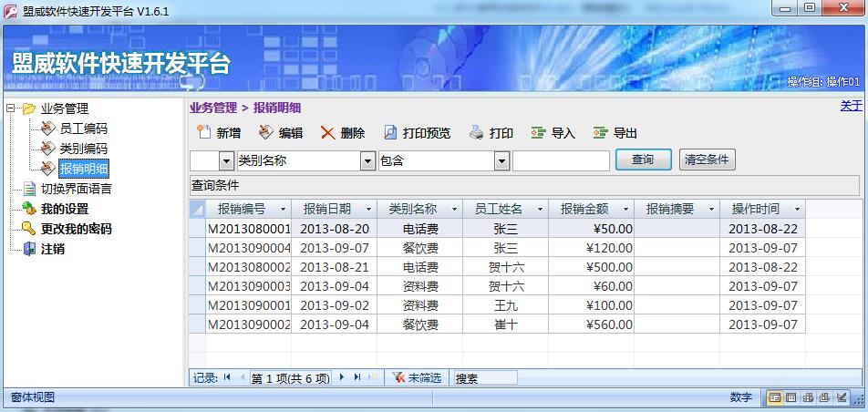868x412 pixels.
Task: Click the 2013-08-21 date cell
Action: (x=335, y=267)
